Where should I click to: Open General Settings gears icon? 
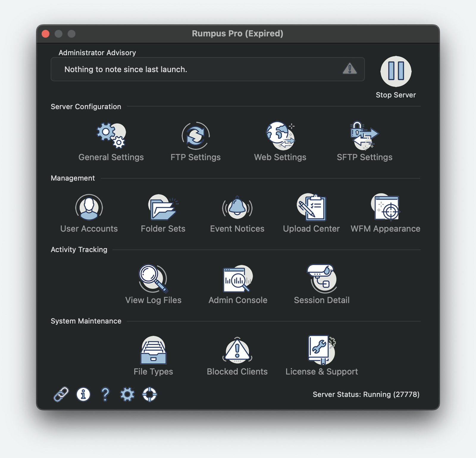(x=111, y=135)
